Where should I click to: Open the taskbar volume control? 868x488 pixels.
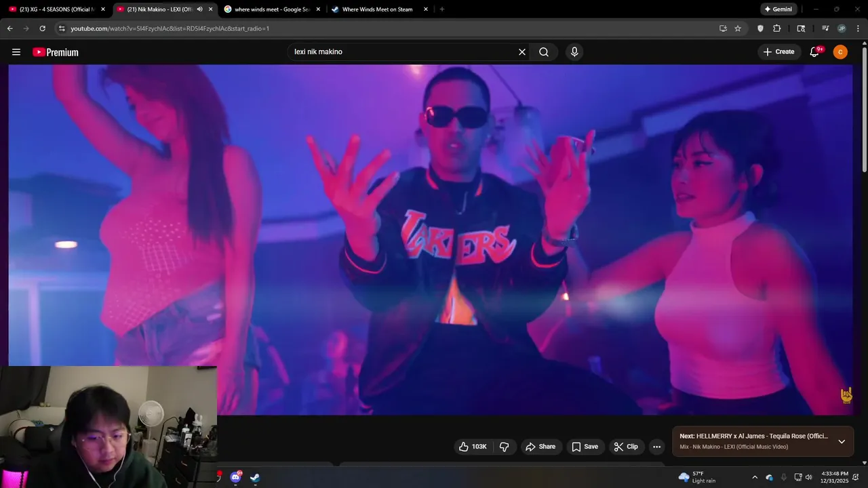click(808, 477)
